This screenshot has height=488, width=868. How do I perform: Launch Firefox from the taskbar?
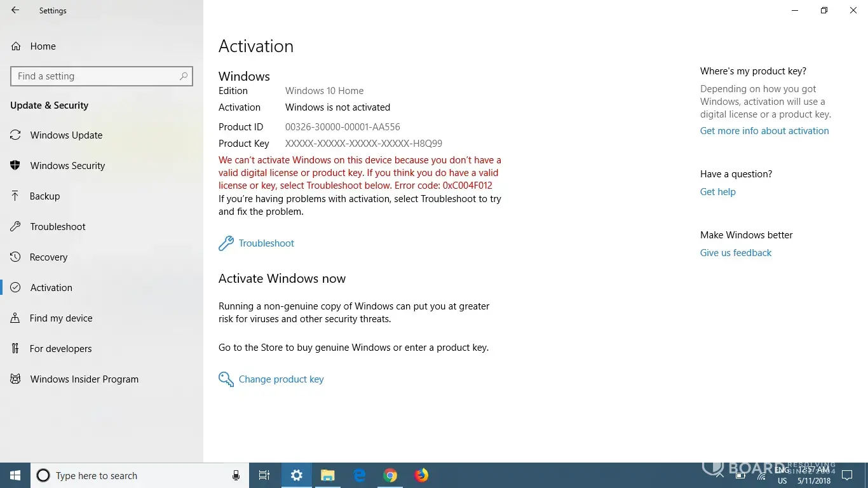coord(421,475)
